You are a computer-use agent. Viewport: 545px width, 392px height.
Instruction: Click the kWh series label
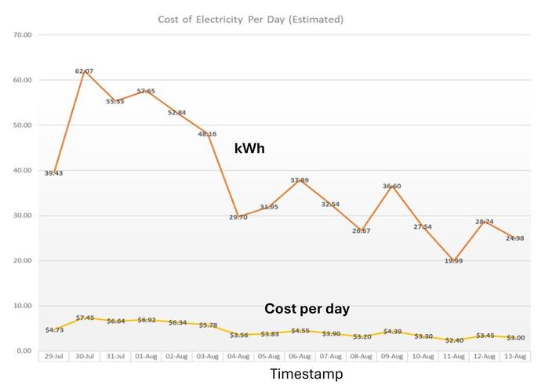click(x=249, y=147)
